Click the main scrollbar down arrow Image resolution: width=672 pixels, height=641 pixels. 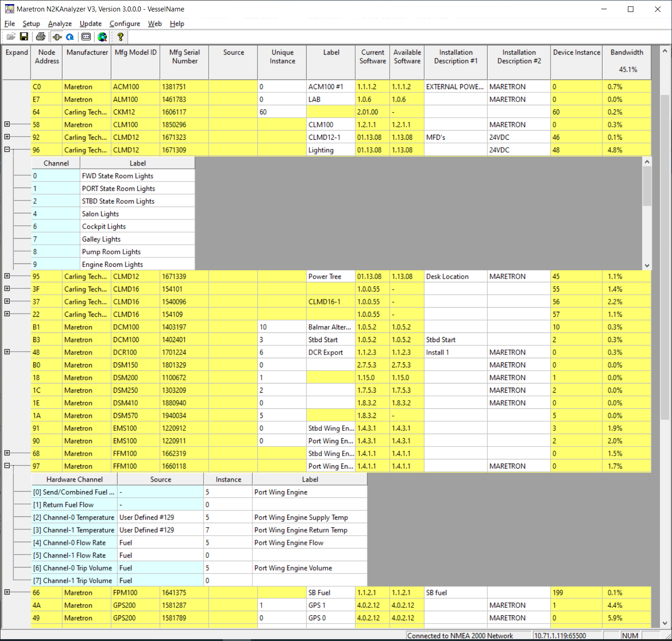pyautogui.click(x=665, y=623)
